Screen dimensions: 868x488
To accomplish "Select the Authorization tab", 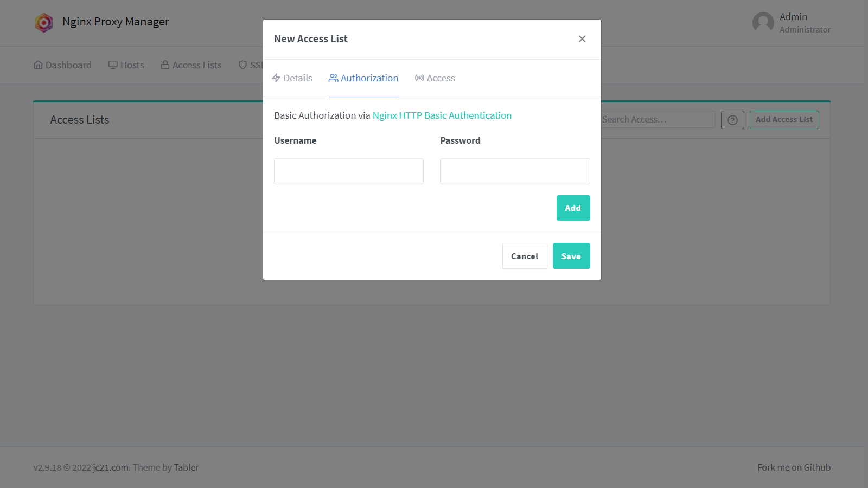I will click(x=363, y=78).
